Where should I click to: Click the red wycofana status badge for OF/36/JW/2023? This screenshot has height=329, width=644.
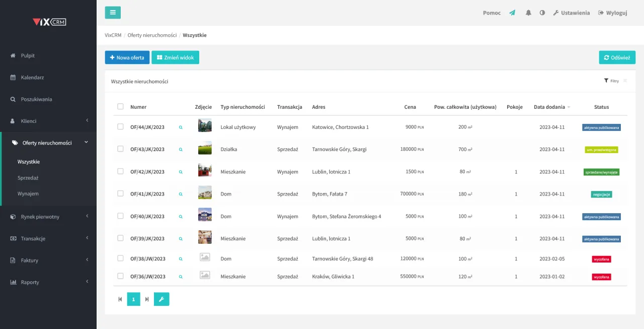point(601,277)
